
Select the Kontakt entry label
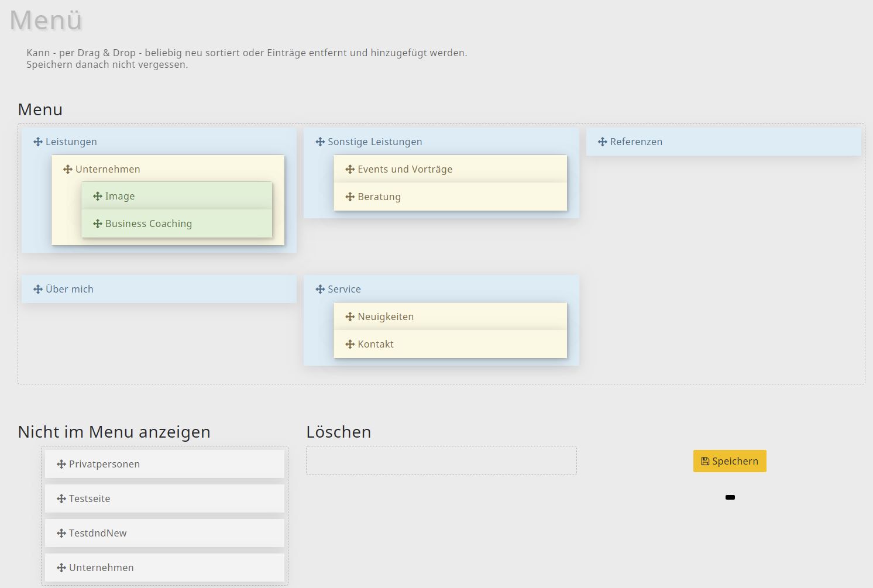(x=376, y=344)
